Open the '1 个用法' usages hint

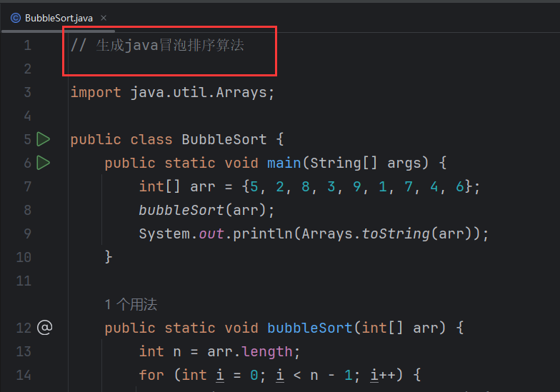[131, 304]
